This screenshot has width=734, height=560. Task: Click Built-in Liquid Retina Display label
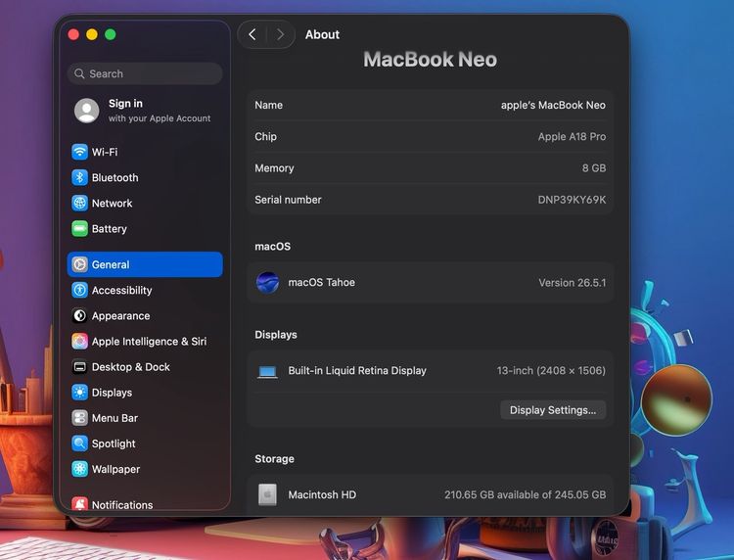[357, 370]
